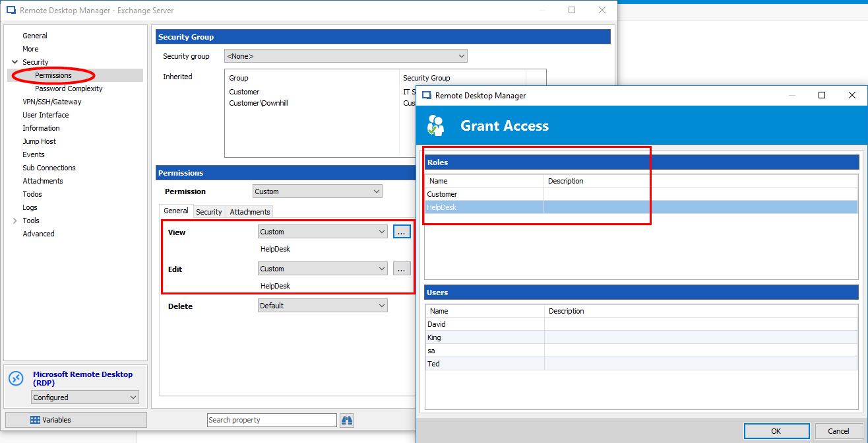Viewport: 868px width, 443px height.
Task: Click the Grant Access users icon
Action: [436, 125]
